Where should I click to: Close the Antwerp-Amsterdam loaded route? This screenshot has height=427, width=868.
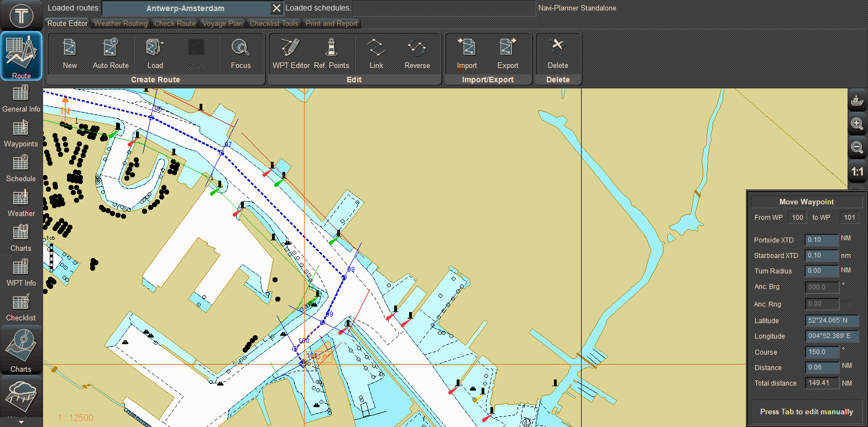276,8
